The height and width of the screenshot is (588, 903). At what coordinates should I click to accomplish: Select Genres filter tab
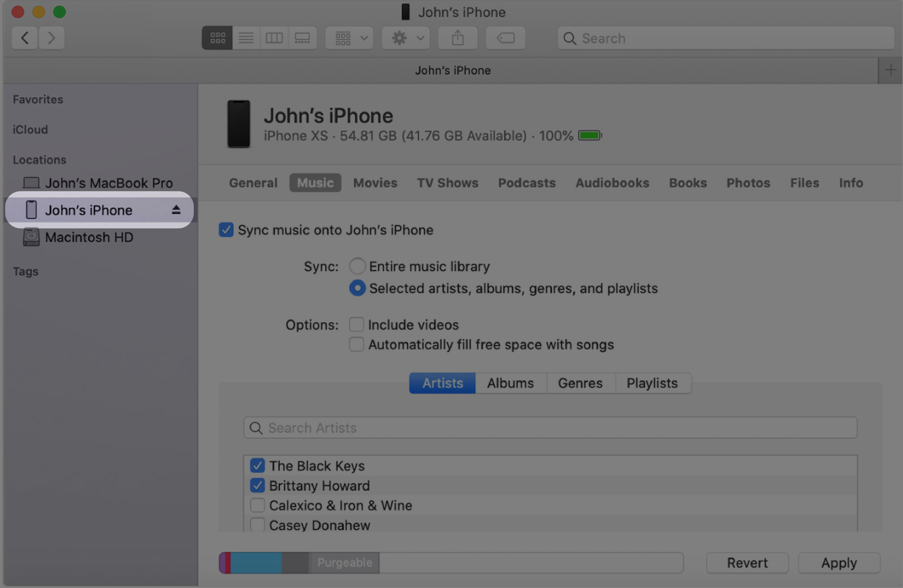coord(580,383)
